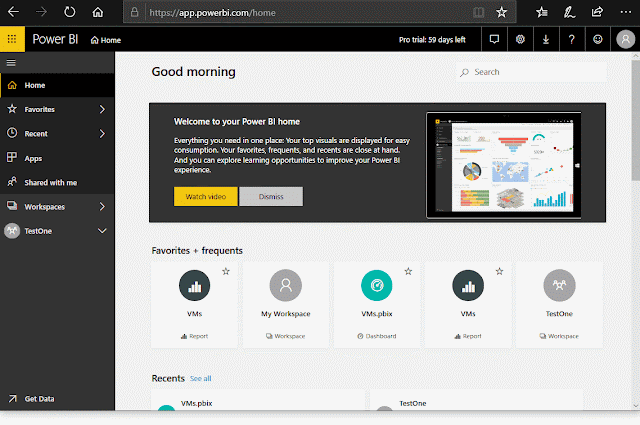Image resolution: width=640 pixels, height=425 pixels.
Task: Click the Pro trial 59 days left text
Action: pos(432,40)
